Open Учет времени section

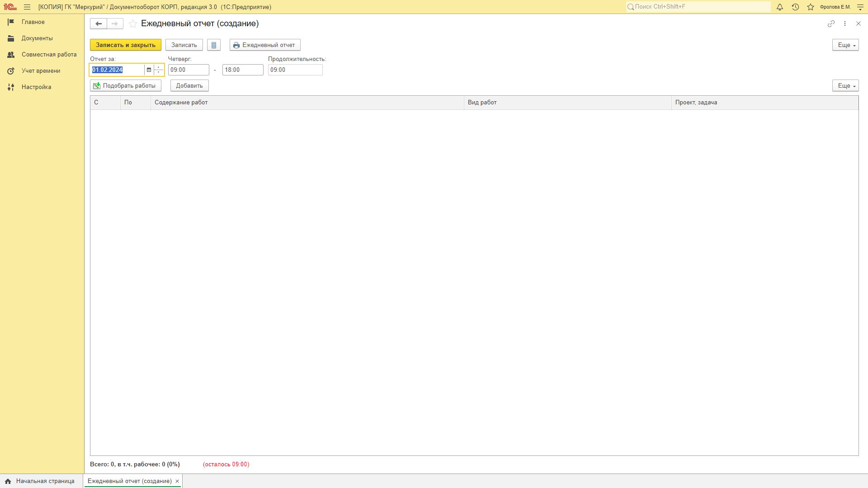coord(42,71)
